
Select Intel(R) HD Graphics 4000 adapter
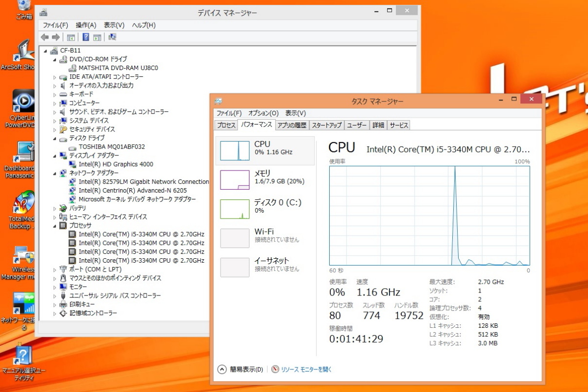tap(116, 164)
